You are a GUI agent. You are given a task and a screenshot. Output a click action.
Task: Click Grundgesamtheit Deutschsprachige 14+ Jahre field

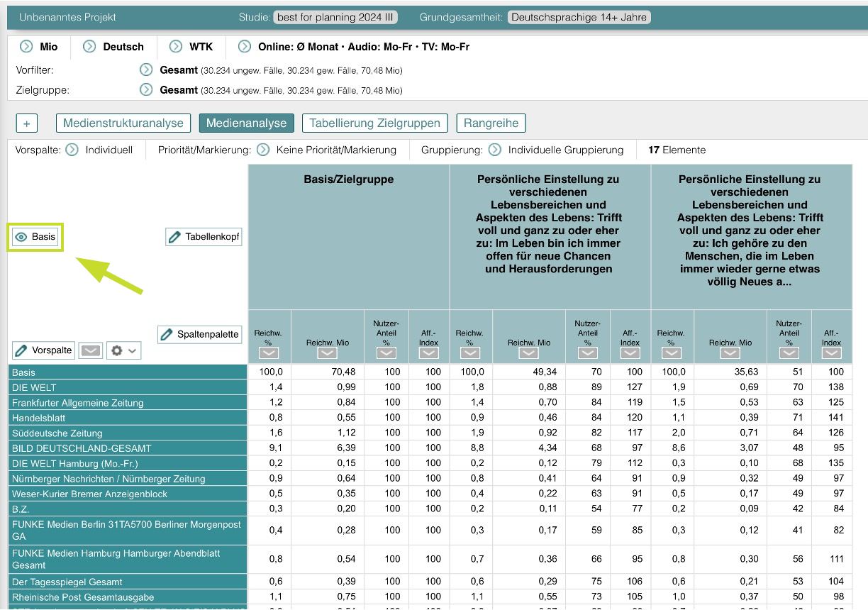coord(579,17)
